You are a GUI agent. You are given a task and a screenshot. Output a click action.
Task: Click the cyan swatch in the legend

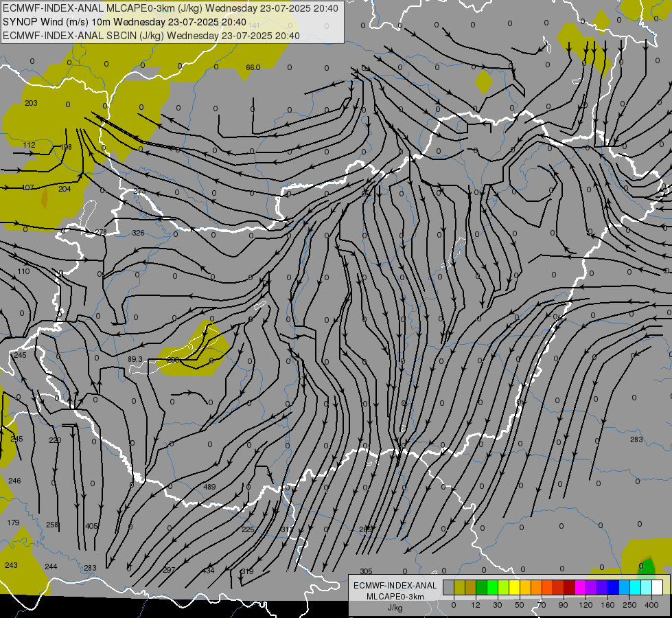click(635, 587)
